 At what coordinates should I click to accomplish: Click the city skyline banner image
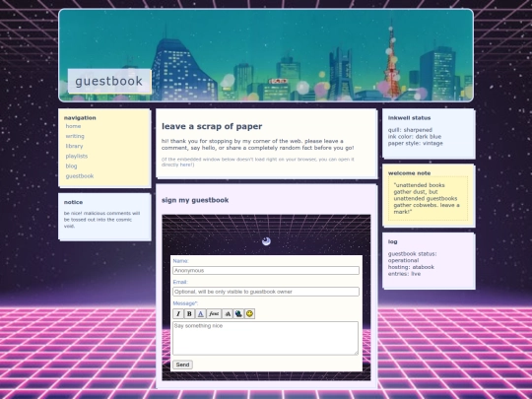[266, 55]
